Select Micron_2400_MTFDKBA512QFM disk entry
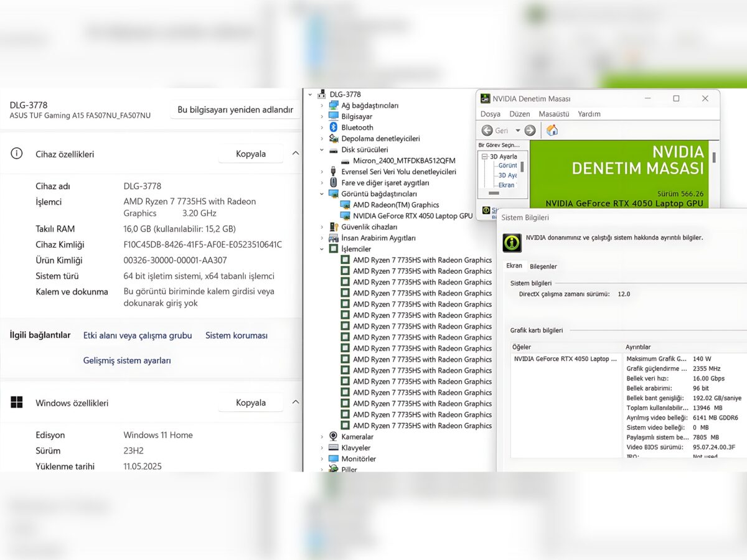This screenshot has width=747, height=560. pos(404,161)
